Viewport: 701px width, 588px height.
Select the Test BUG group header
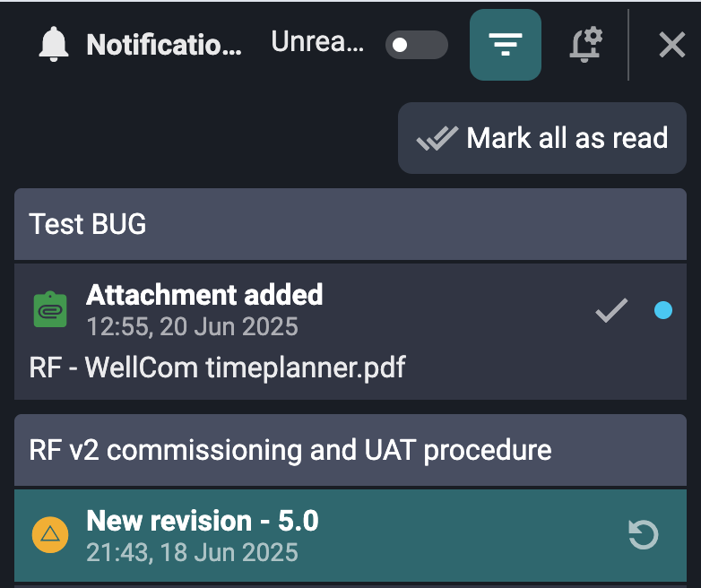point(350,224)
